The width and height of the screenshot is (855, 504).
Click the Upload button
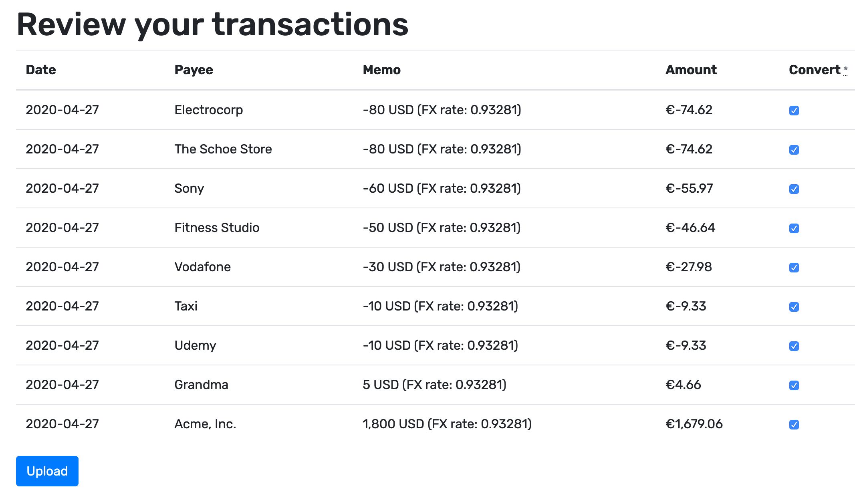coord(47,471)
